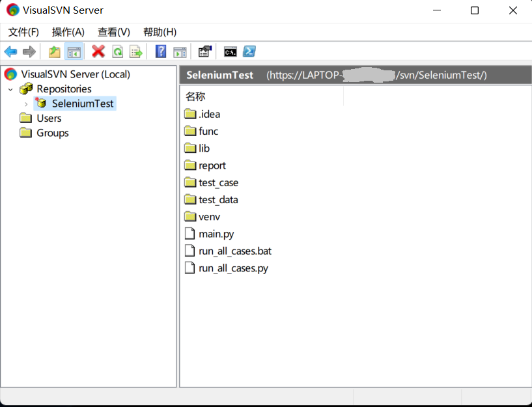
Task: Click the SeleniumTest repository icon in tree
Action: 41,103
